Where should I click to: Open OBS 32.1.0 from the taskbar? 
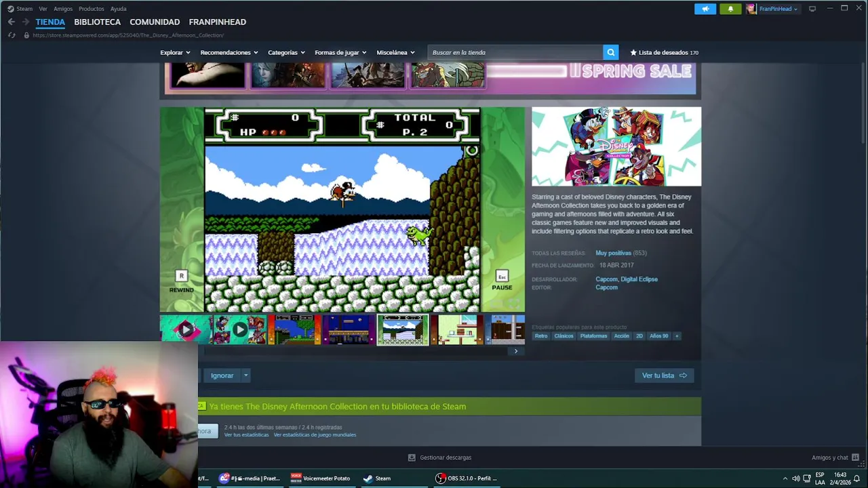click(467, 478)
